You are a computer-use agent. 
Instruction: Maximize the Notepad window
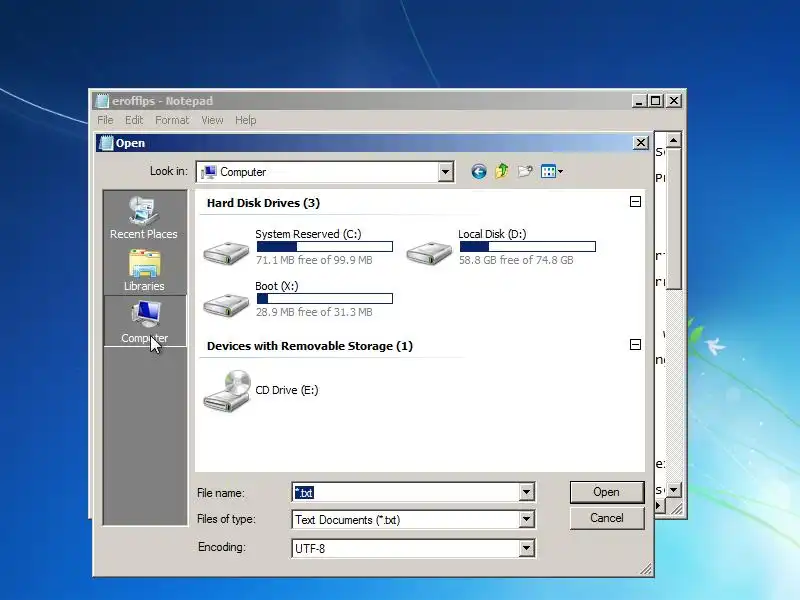click(x=656, y=101)
